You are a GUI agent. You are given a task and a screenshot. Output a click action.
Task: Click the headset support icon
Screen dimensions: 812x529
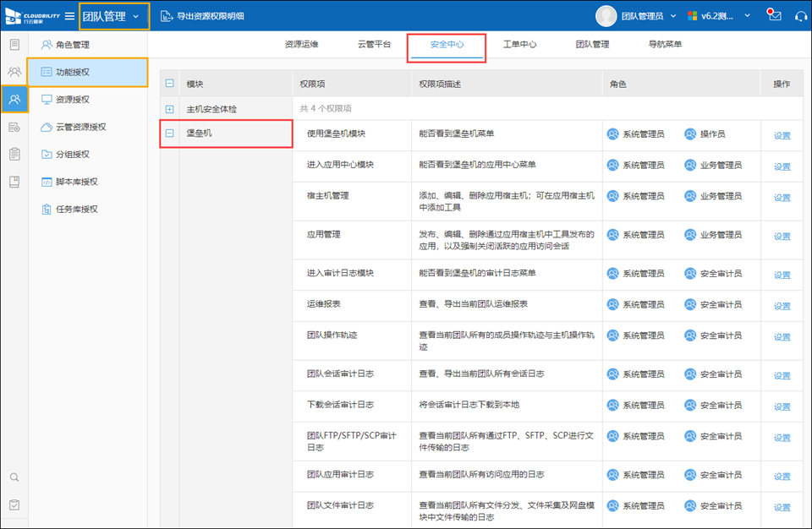799,16
